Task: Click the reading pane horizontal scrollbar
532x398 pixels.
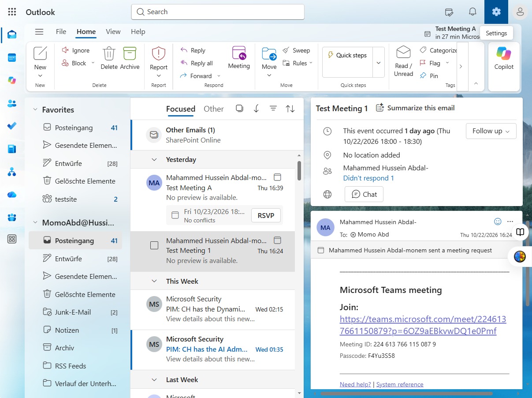Action: (x=406, y=393)
